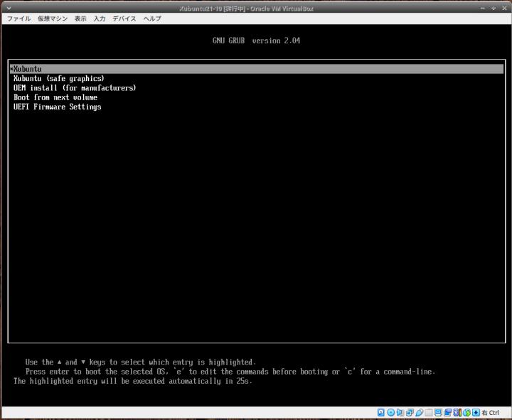This screenshot has height=420, width=512.
Task: Open the 表示 menu
Action: [80, 18]
